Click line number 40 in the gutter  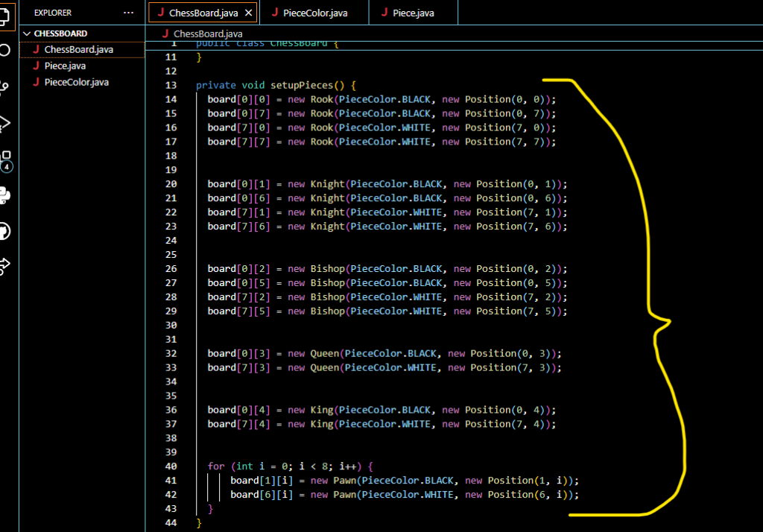coord(171,466)
